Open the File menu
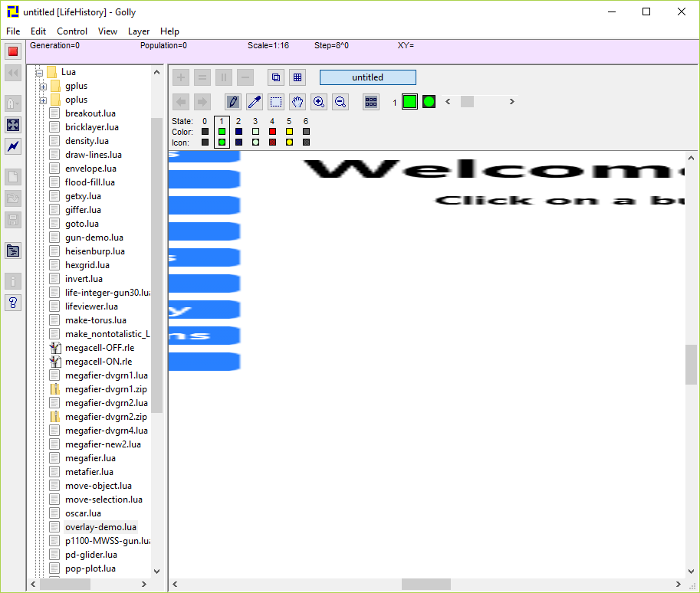Image resolution: width=700 pixels, height=593 pixels. pos(13,31)
